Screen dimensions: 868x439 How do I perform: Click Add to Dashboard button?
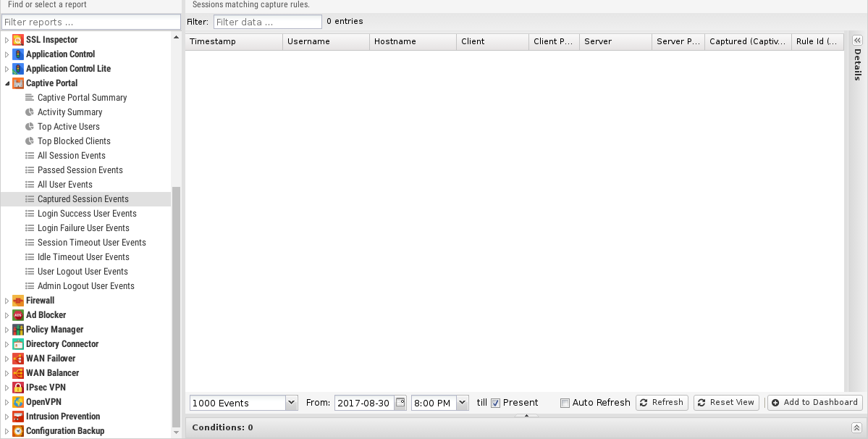815,403
